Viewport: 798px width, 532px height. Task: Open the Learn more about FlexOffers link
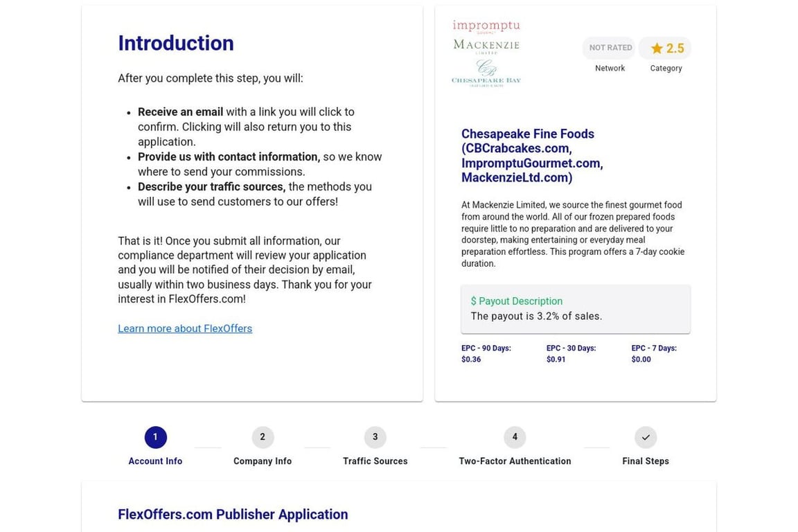185,328
